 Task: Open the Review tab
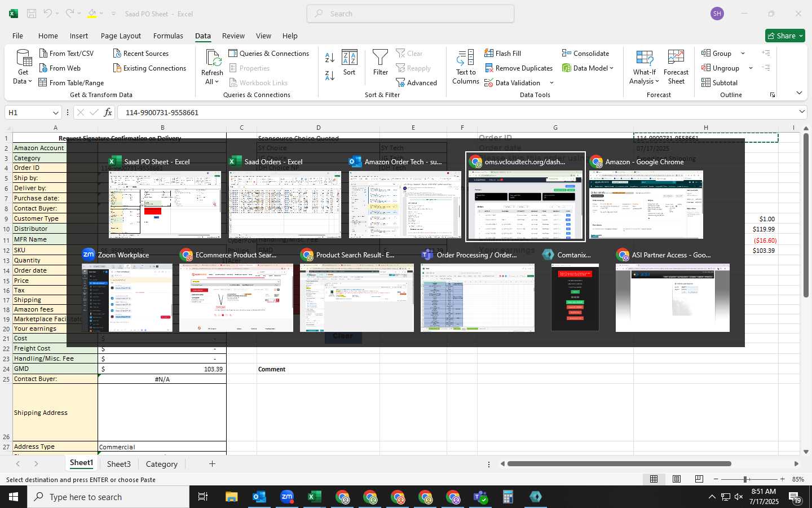point(233,36)
